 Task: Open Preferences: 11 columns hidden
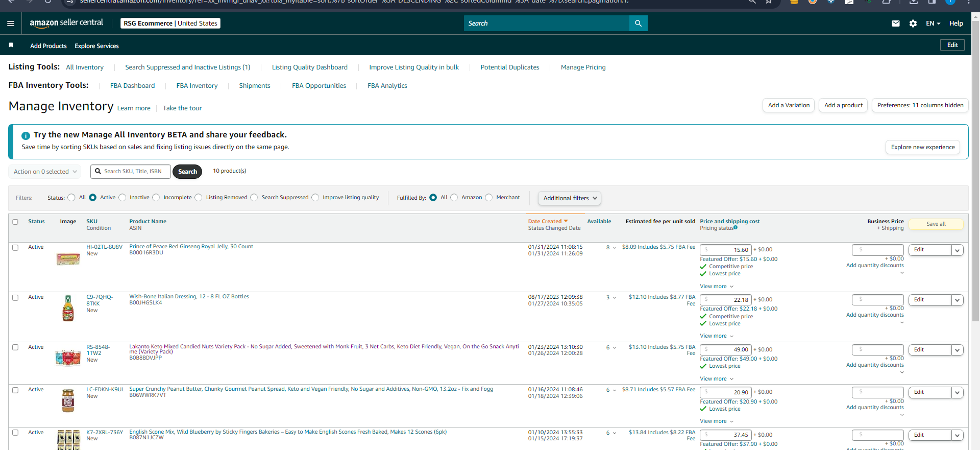point(920,105)
